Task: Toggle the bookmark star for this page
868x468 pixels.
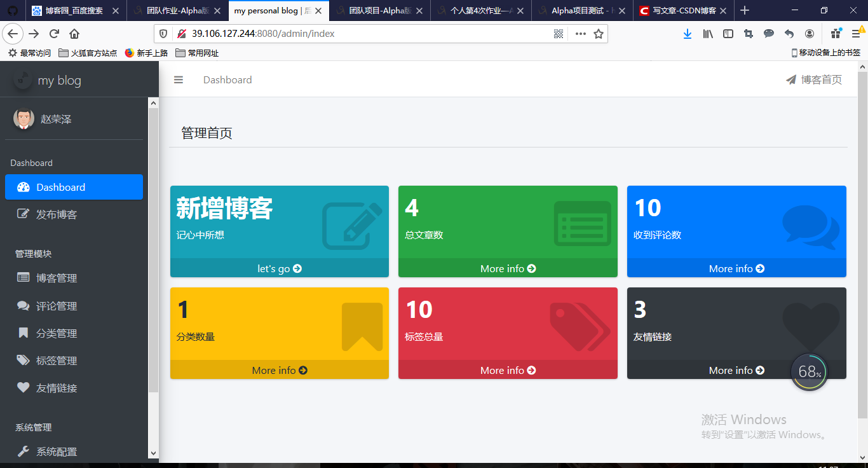Action: tap(598, 33)
